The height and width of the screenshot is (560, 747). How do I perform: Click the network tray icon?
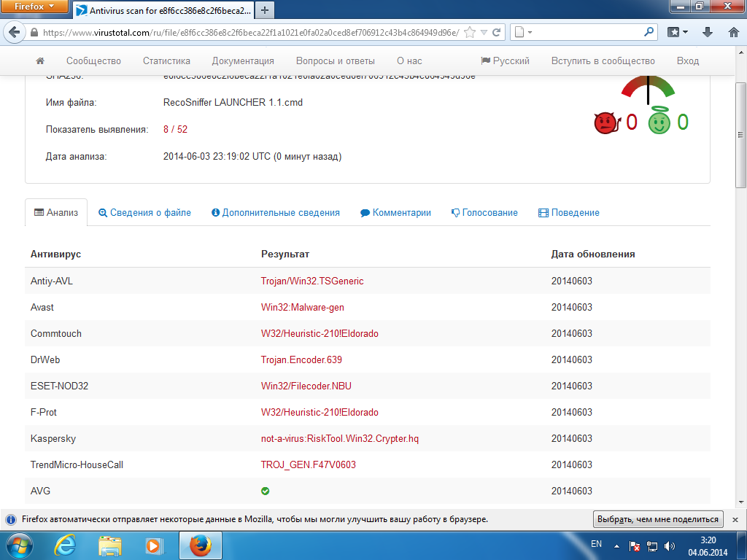point(651,546)
